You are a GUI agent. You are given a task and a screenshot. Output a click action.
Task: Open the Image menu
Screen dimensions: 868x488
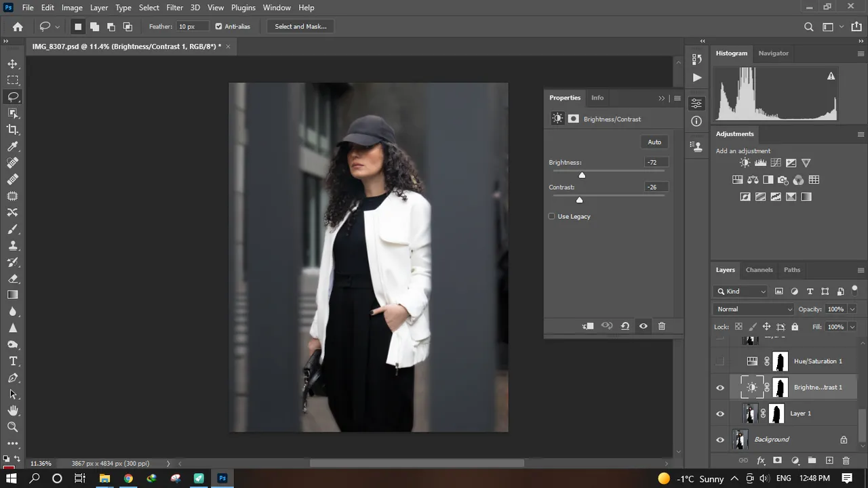click(72, 7)
